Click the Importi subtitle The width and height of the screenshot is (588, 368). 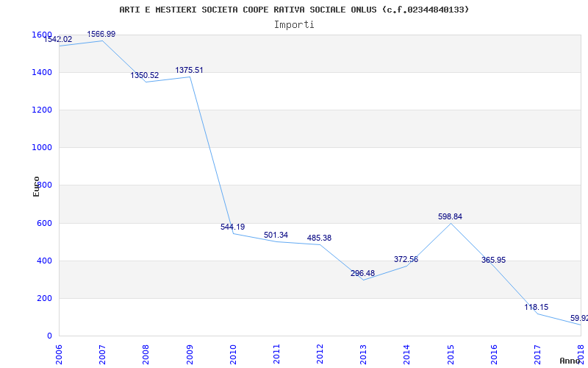tap(294, 25)
